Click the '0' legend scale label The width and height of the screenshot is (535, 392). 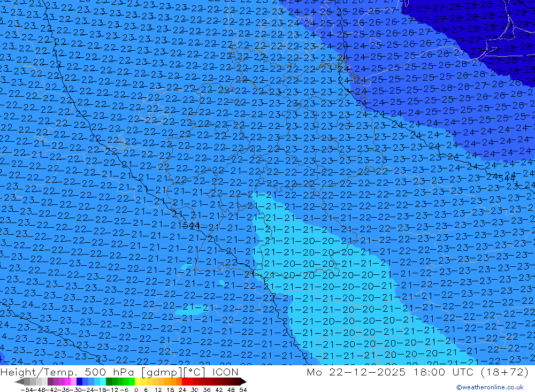click(136, 390)
